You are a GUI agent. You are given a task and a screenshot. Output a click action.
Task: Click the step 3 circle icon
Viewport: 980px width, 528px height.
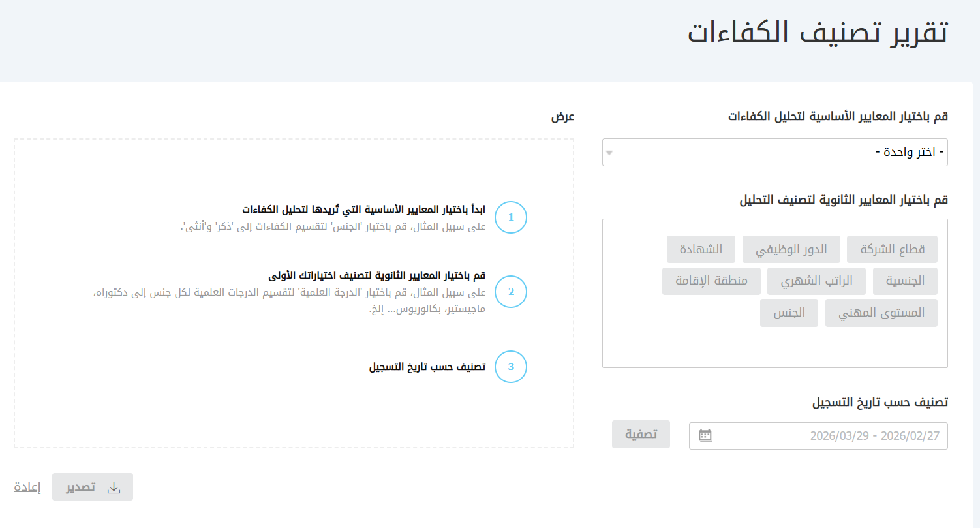point(511,367)
